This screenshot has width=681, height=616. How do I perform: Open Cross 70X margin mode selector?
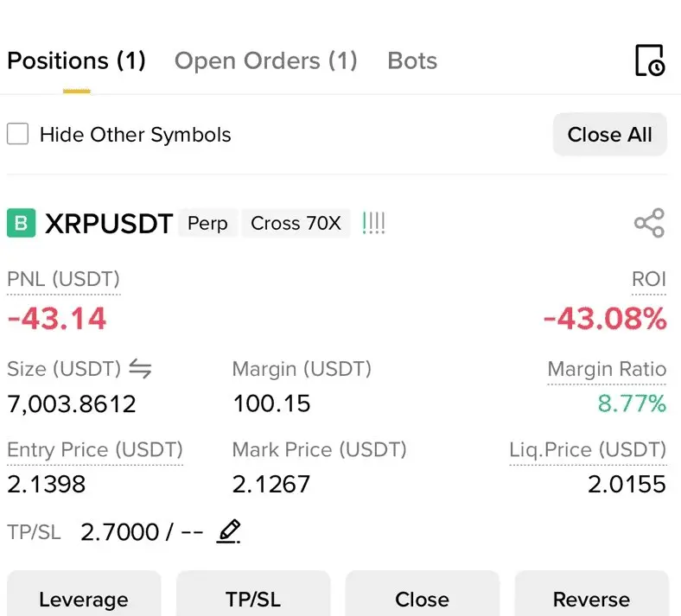click(296, 223)
